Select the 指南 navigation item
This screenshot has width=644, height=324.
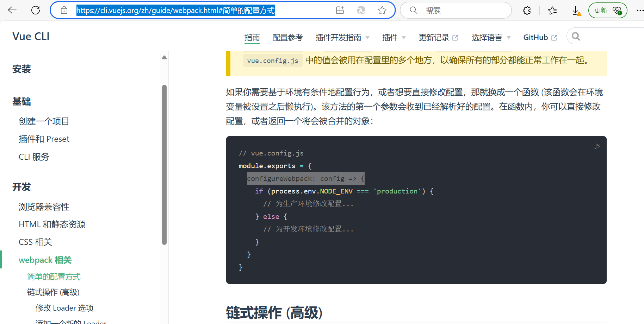click(x=252, y=37)
